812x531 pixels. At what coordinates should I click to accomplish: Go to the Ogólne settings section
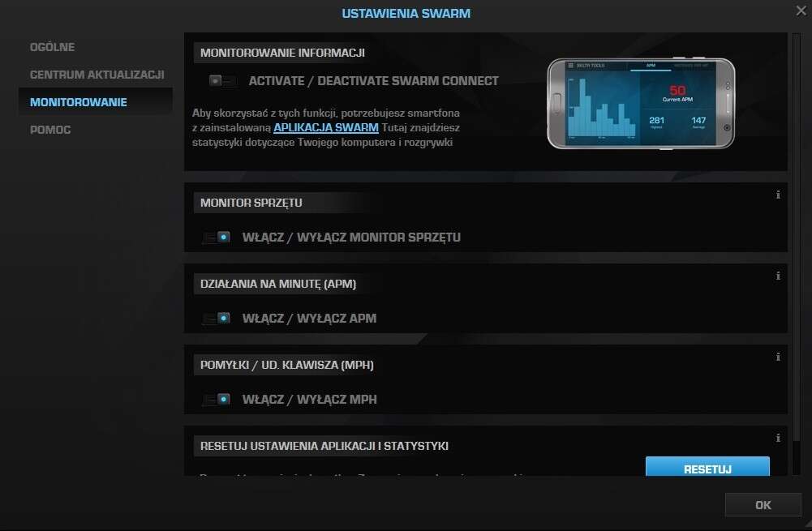(52, 47)
